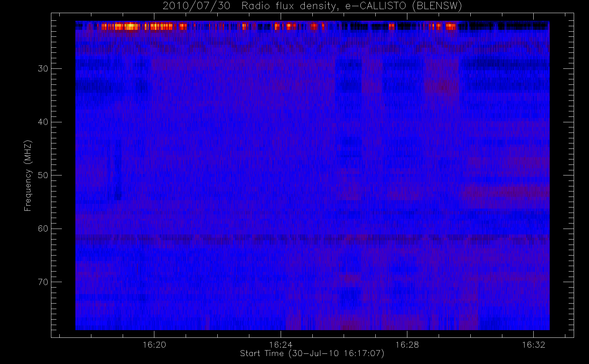The height and width of the screenshot is (364, 589).
Task: Click the "Frequency (MHZ)" axis label
Action: click(x=28, y=175)
